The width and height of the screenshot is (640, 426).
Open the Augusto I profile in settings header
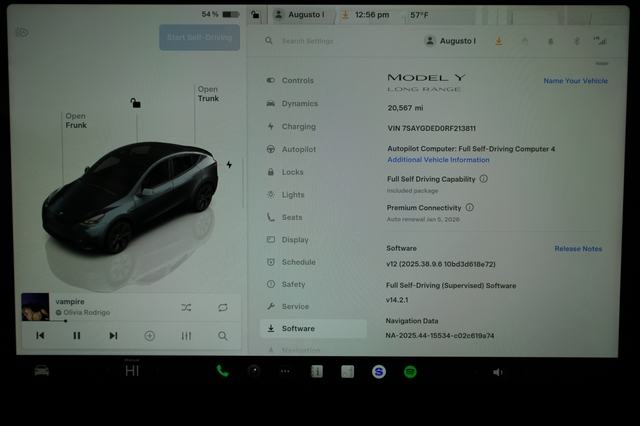coord(450,41)
